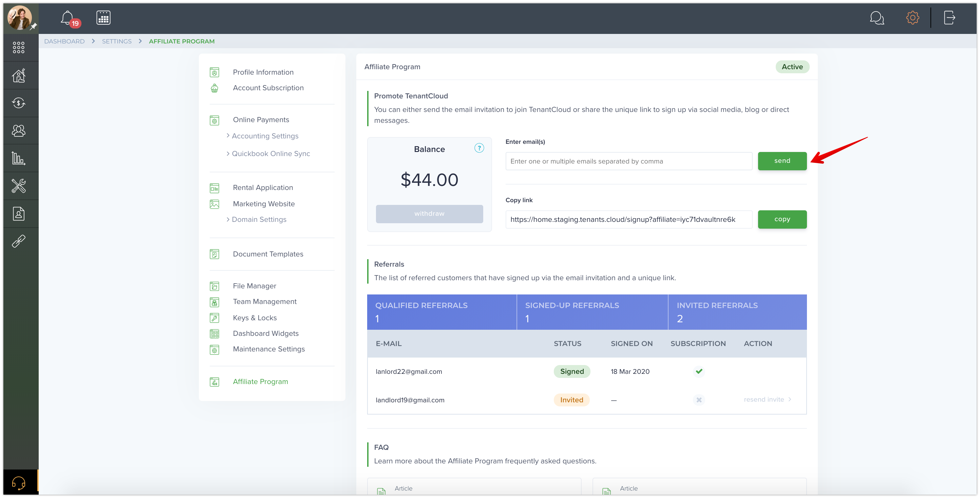Open Maintenance Settings page

pos(269,349)
